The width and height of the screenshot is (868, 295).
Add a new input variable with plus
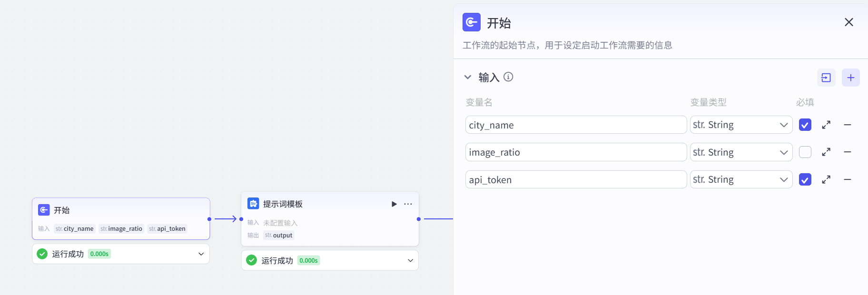[x=851, y=78]
